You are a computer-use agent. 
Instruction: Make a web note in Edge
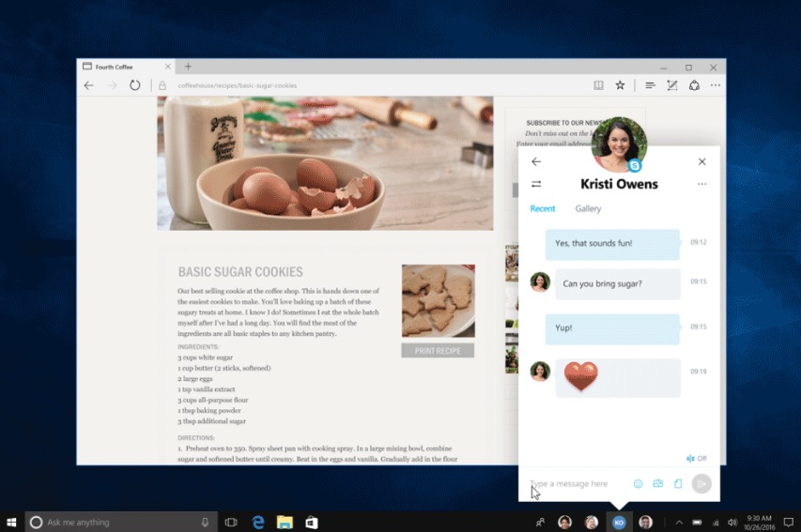click(671, 85)
